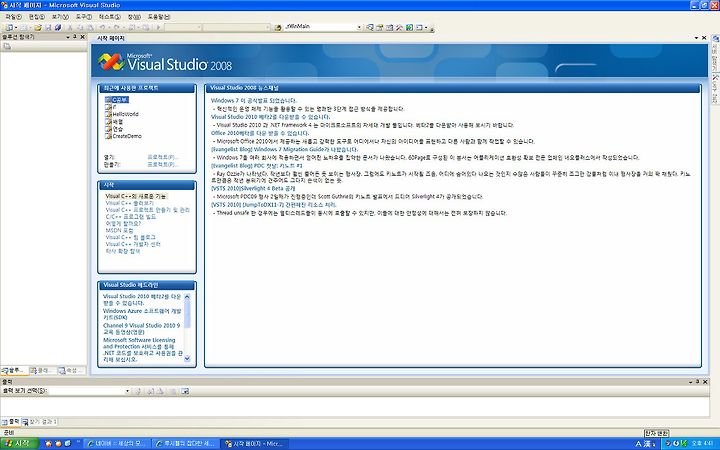Click the create 프로젝트(P)... link
Viewport: 720px width, 450px height.
(163, 164)
